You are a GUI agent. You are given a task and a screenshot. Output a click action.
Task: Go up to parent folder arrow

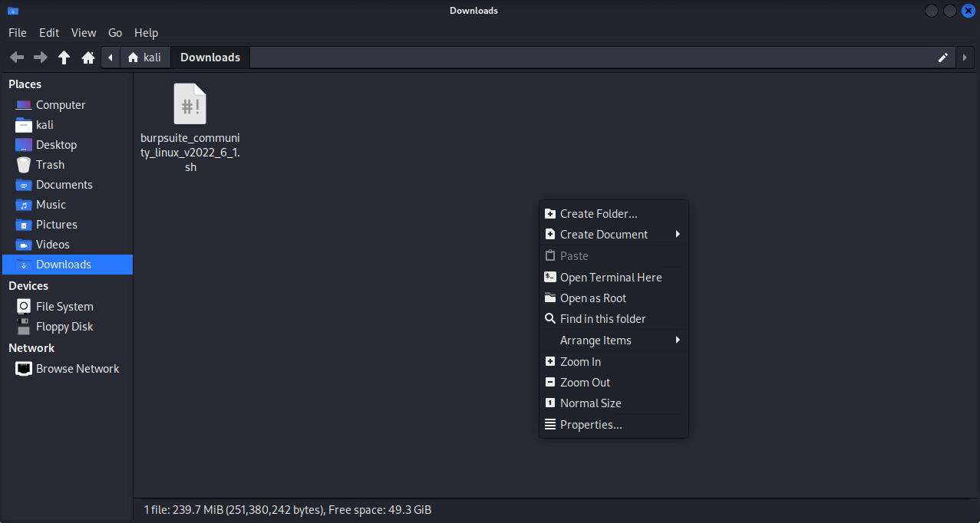point(64,58)
